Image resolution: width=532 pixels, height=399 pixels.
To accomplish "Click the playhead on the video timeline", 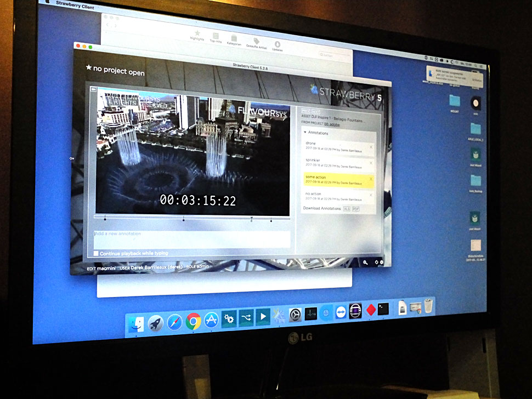I will pos(251,219).
